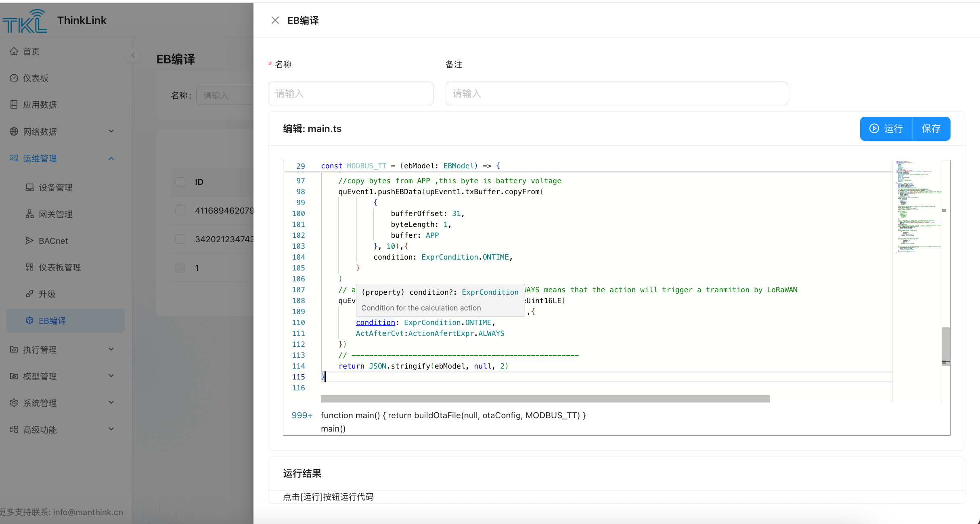The width and height of the screenshot is (980, 524).
Task: Click the home icon beside 首页
Action: coord(14,51)
